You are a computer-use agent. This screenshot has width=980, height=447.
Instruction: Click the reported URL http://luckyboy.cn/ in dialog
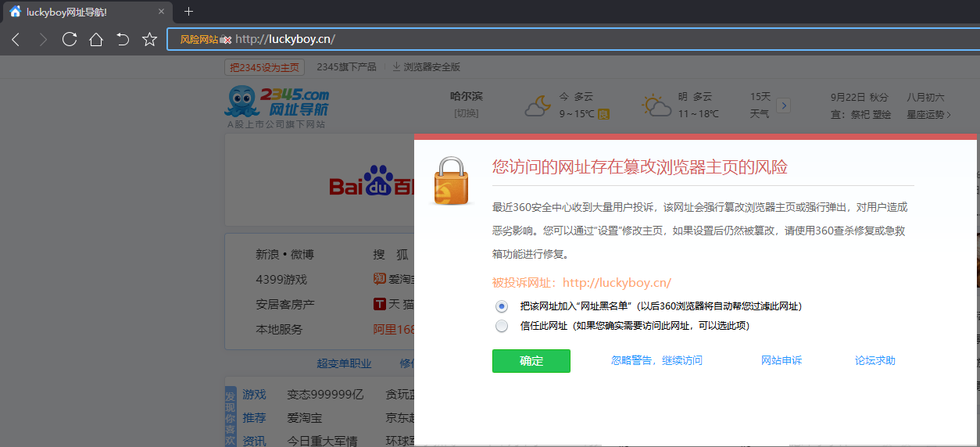point(617,283)
